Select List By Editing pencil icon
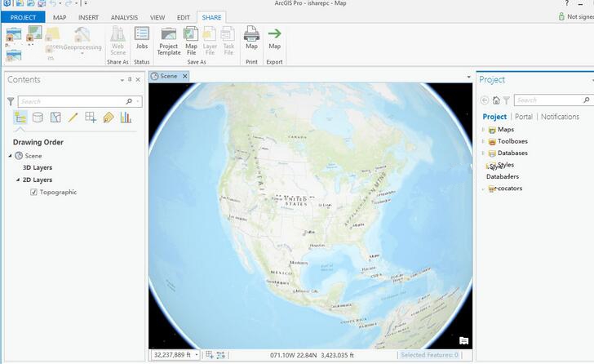594x364 pixels. (73, 118)
